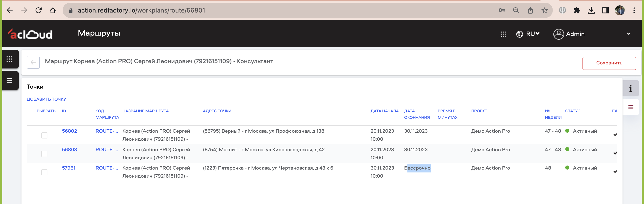Select checkbox for row 57961
Viewport: 644px width, 204px height.
tap(44, 172)
